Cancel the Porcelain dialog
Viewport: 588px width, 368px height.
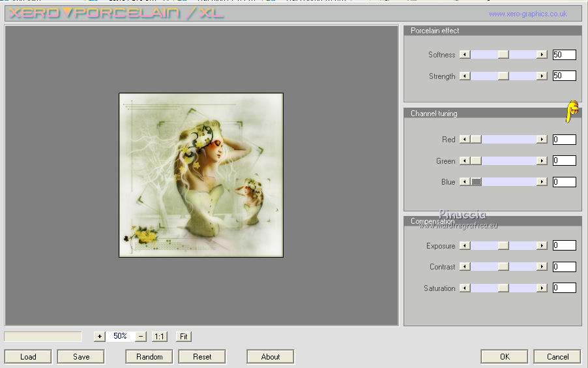[x=557, y=357]
